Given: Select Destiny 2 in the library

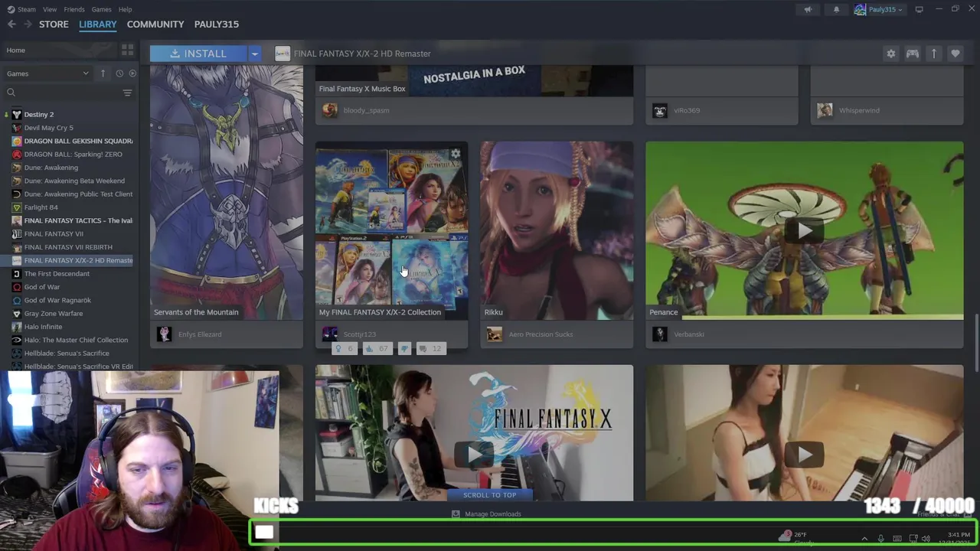Looking at the screenshot, I should 39,115.
